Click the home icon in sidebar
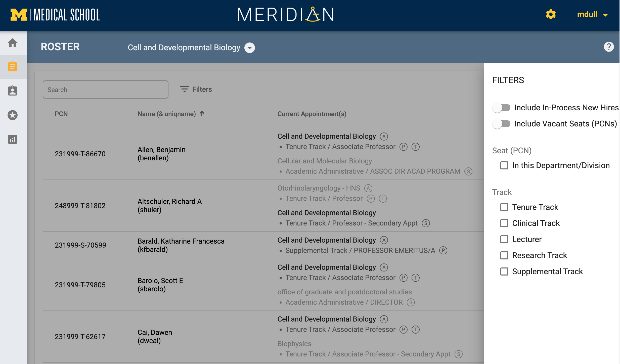The width and height of the screenshot is (620, 364). coord(13,43)
